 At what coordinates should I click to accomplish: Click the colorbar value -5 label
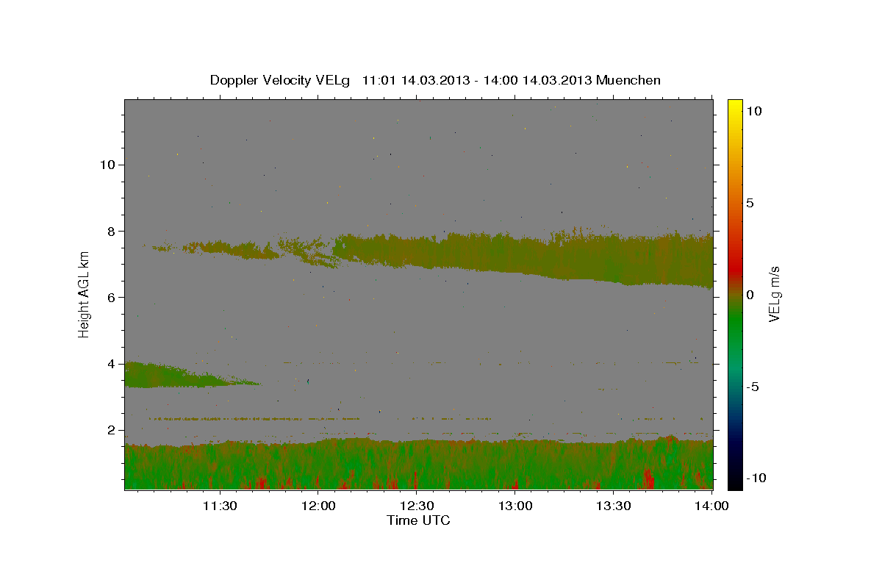pos(753,387)
